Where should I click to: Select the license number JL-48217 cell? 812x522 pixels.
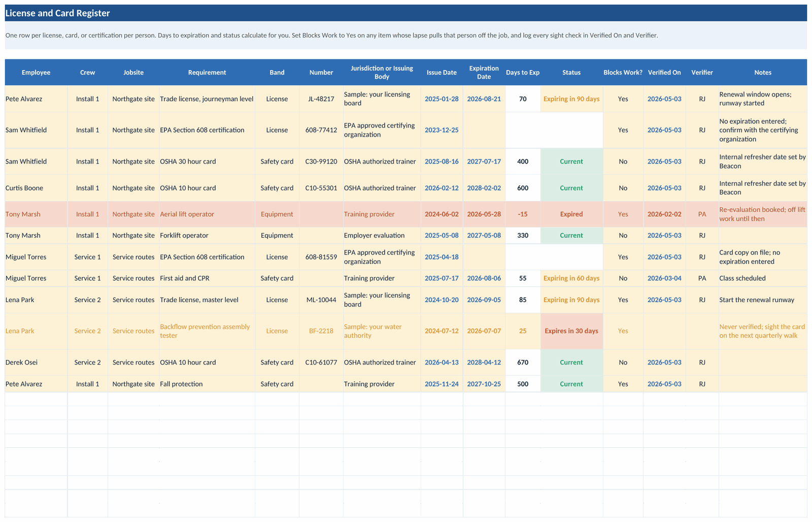(321, 99)
